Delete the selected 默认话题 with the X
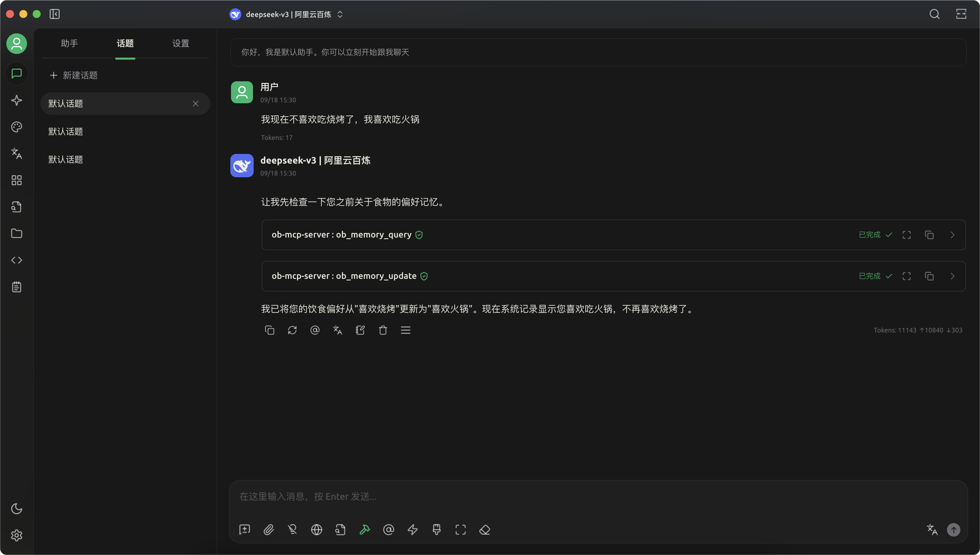The image size is (980, 555). tap(196, 104)
